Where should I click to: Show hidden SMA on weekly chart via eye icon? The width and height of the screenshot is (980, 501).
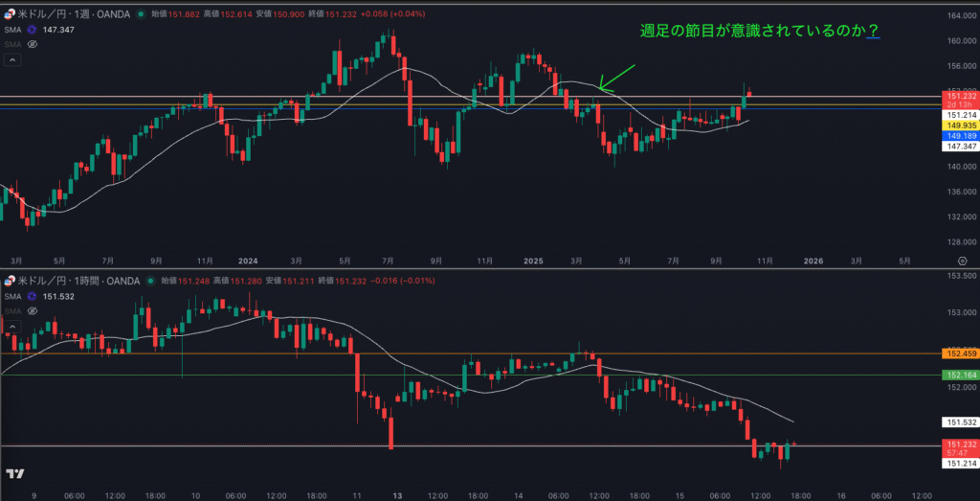[x=32, y=44]
